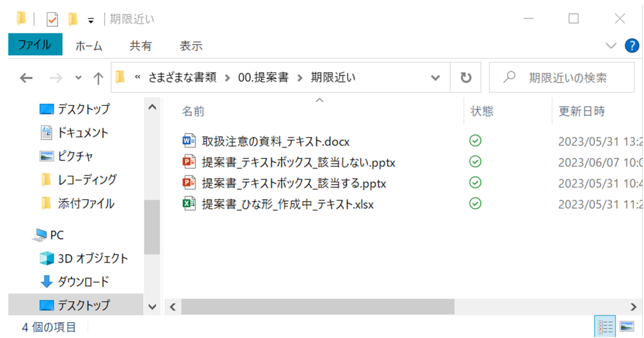Click the file list horizontal scrollbar thumb

coord(318,307)
